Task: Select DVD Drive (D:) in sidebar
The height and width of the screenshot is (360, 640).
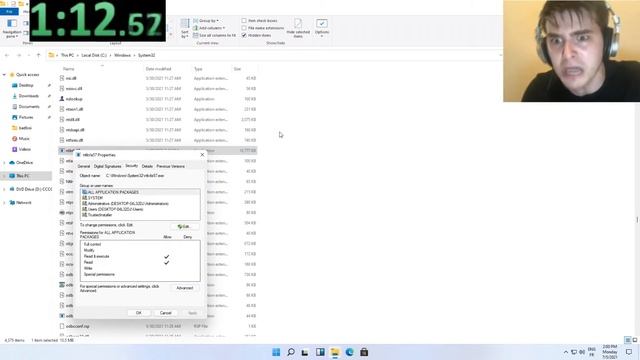Action: click(34, 189)
